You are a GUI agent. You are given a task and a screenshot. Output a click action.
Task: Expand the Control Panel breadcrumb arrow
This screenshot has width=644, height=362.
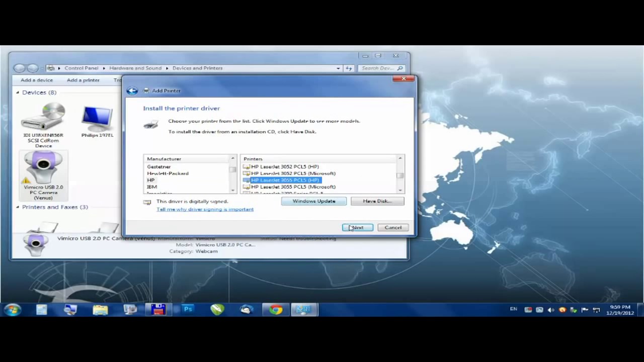[105, 68]
